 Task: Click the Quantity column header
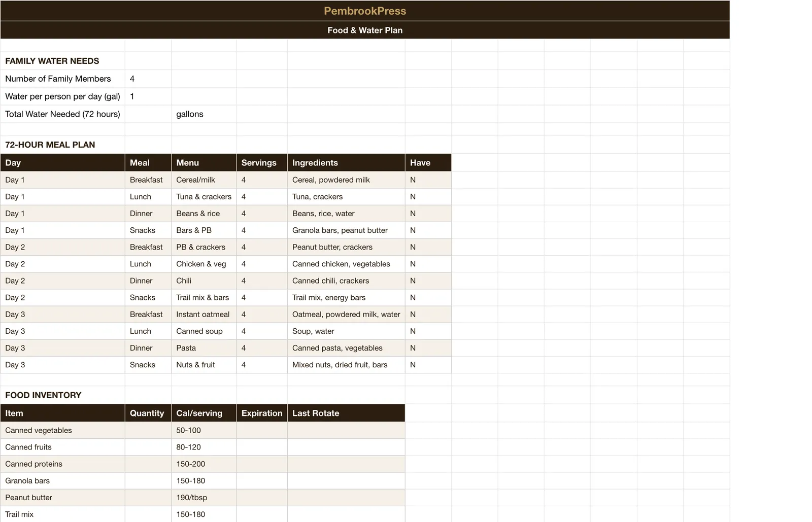click(148, 413)
